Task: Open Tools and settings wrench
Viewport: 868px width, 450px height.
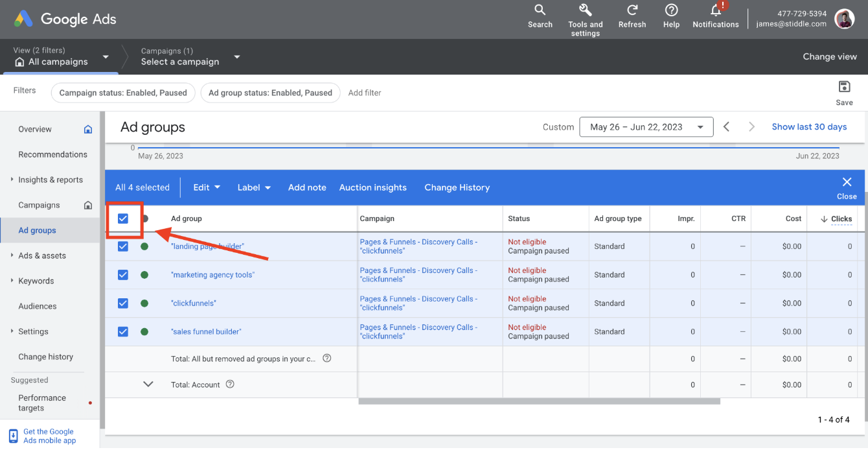Action: 586,19
